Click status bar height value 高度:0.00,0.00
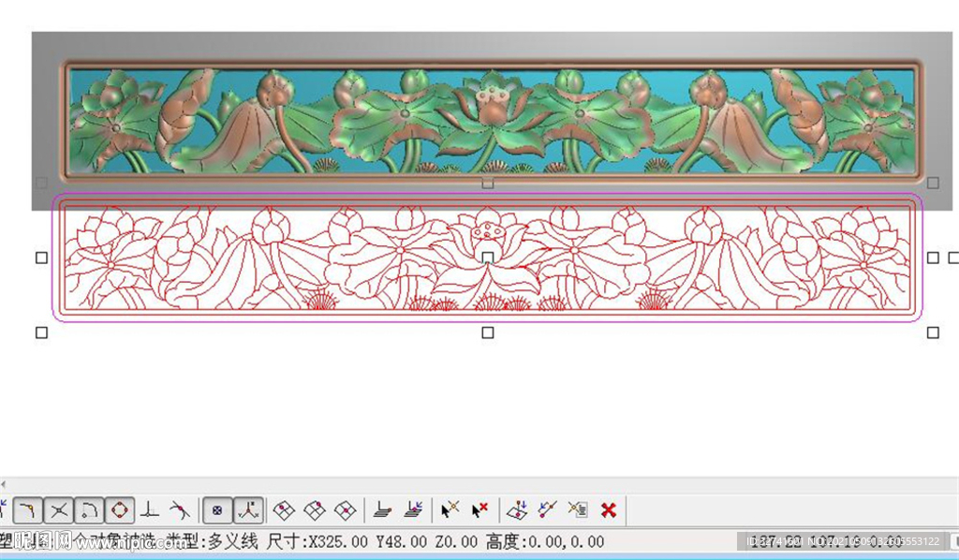The image size is (959, 560). pos(545,541)
